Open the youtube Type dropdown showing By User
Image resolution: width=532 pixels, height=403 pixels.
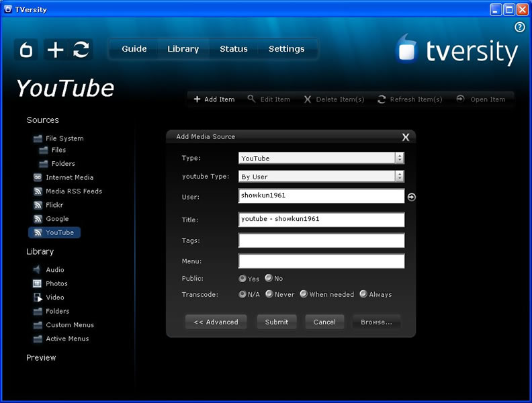321,177
